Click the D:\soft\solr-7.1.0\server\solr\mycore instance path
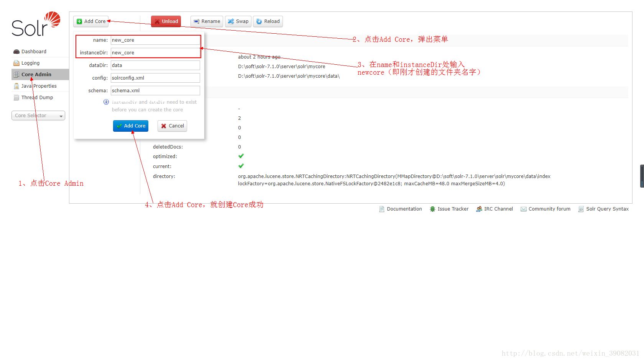Screen dimensions: 644x361 point(281,67)
